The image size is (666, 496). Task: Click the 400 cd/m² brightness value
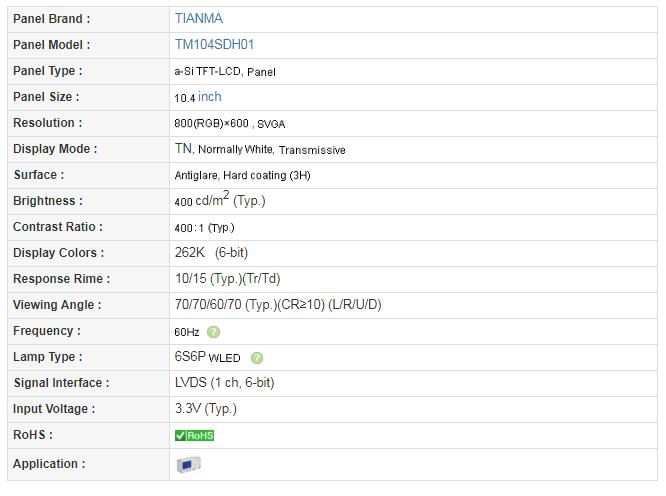pos(220,199)
